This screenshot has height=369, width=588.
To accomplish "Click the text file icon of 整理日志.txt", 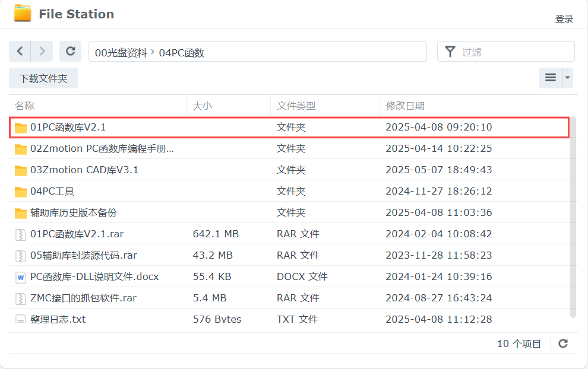I will click(21, 319).
